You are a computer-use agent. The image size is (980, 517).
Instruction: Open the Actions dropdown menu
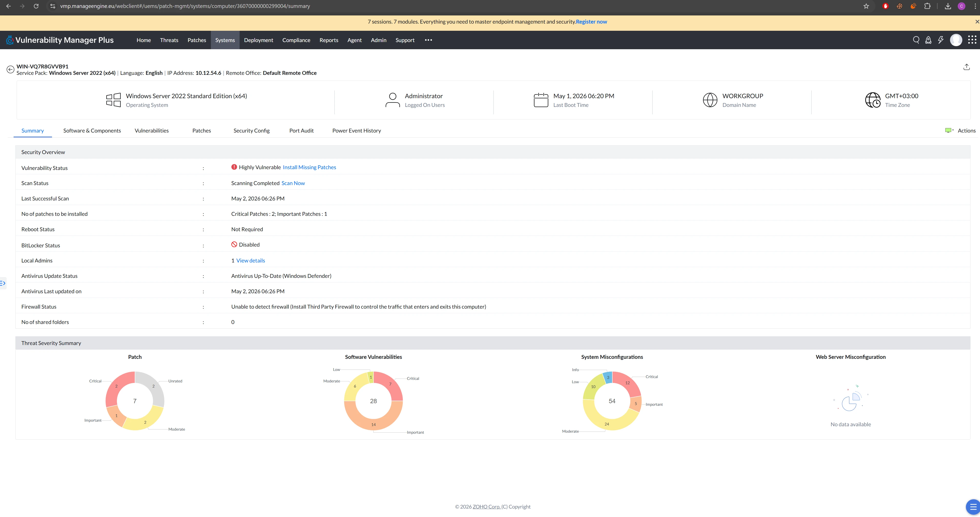click(960, 130)
